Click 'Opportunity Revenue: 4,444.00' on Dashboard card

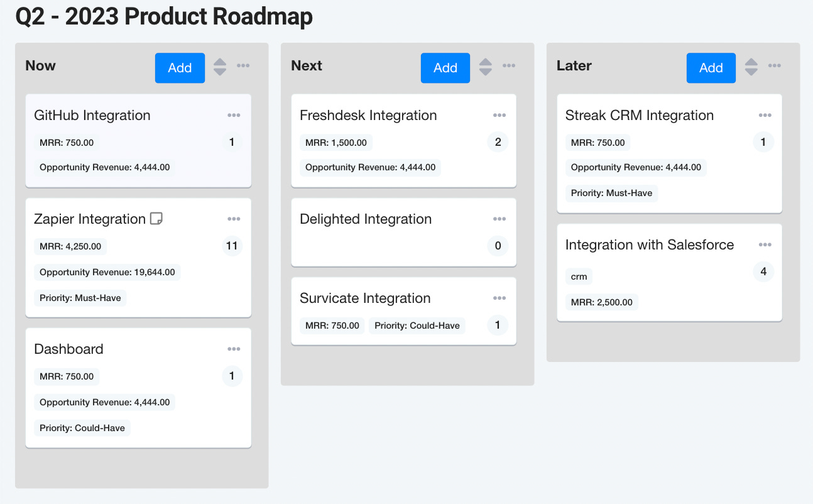pyautogui.click(x=104, y=402)
